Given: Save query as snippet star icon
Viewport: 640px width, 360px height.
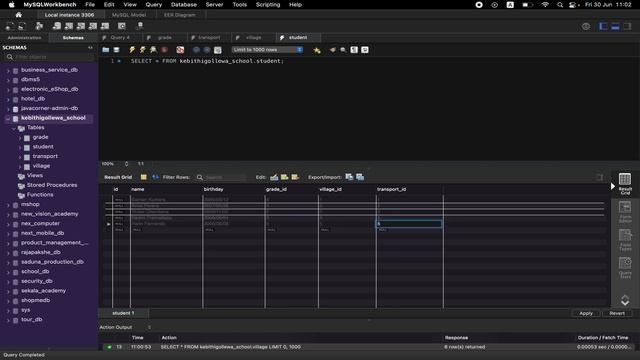Looking at the screenshot, I should [317, 50].
